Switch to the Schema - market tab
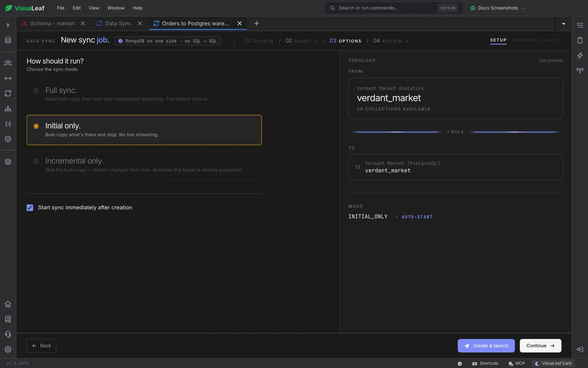The height and width of the screenshot is (368, 588). pyautogui.click(x=52, y=23)
